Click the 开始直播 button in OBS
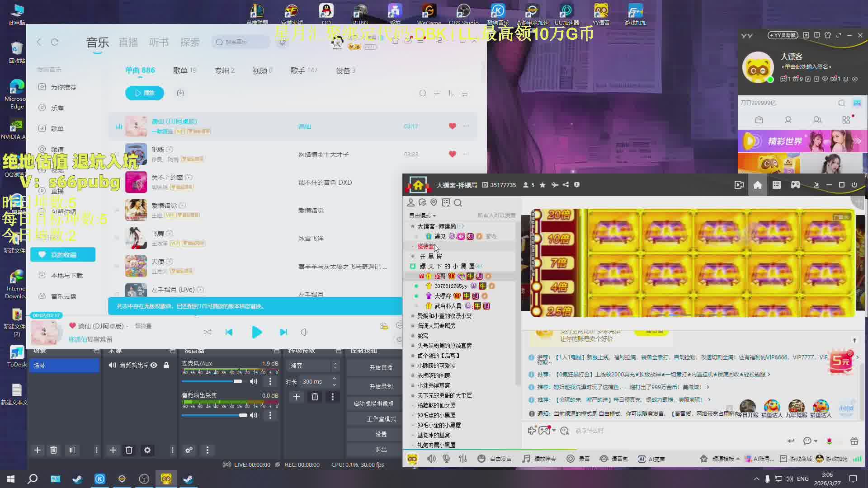This screenshot has height=488, width=868. pos(381,367)
